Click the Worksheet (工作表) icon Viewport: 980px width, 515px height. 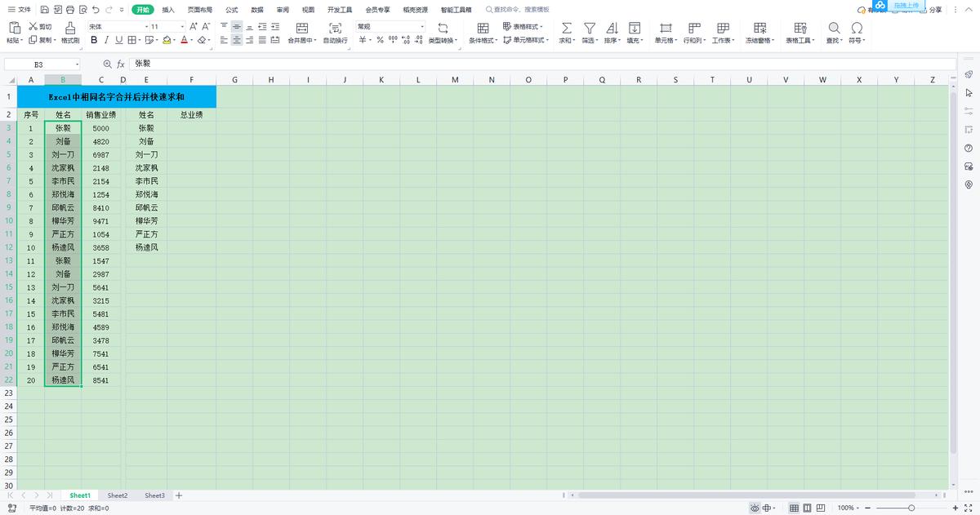pos(723,28)
